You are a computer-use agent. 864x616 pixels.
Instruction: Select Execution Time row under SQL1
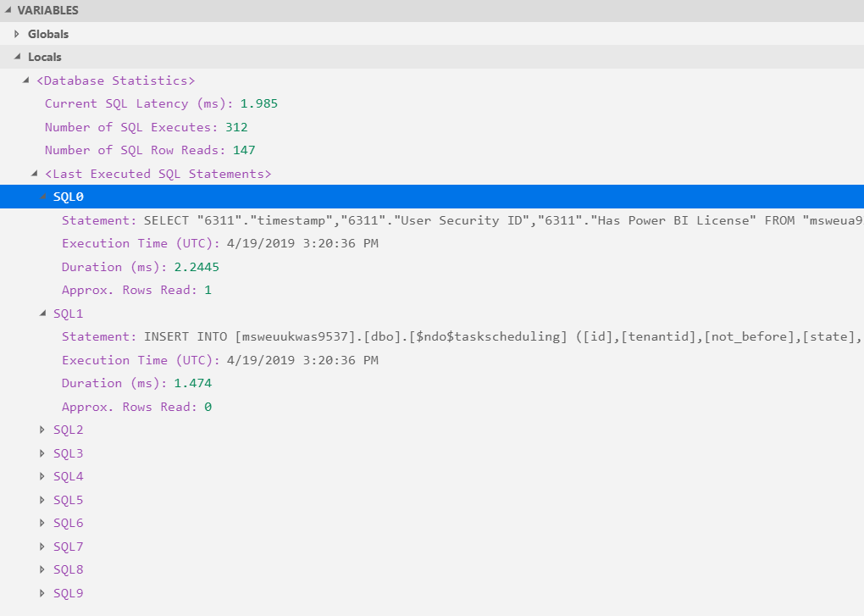tap(432, 360)
